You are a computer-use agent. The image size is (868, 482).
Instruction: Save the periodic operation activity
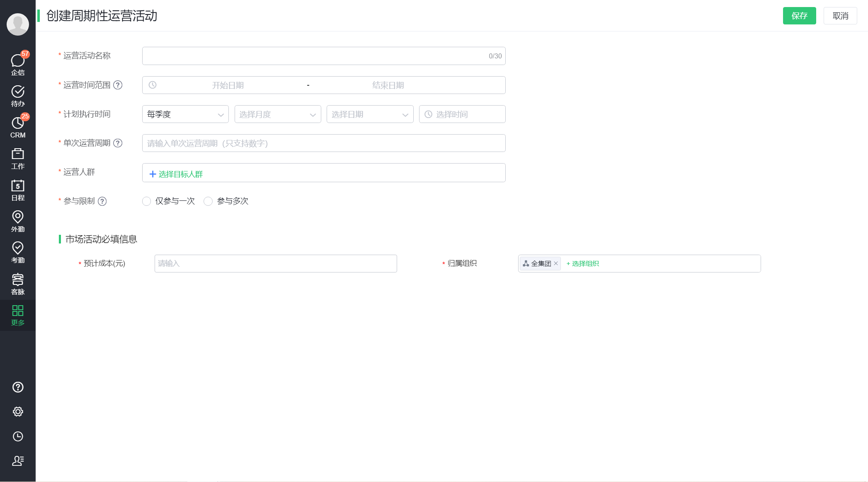799,16
